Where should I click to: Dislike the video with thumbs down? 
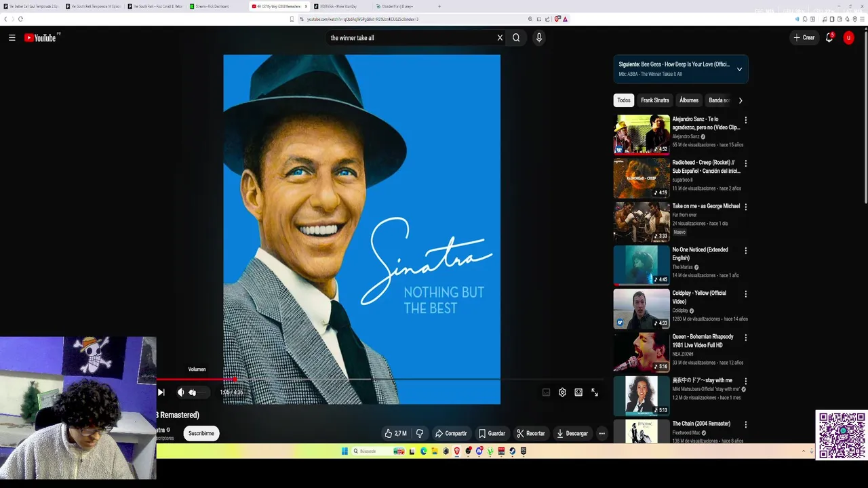pyautogui.click(x=420, y=434)
